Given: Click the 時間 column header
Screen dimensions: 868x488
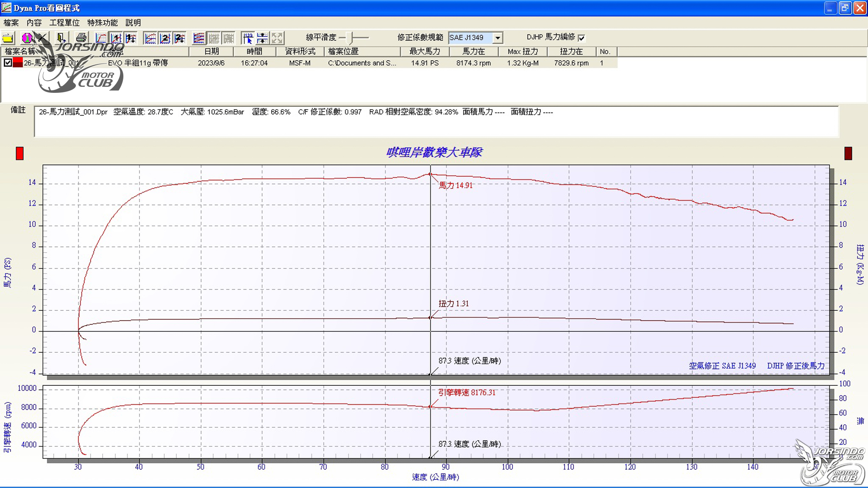Looking at the screenshot, I should pyautogui.click(x=254, y=51).
